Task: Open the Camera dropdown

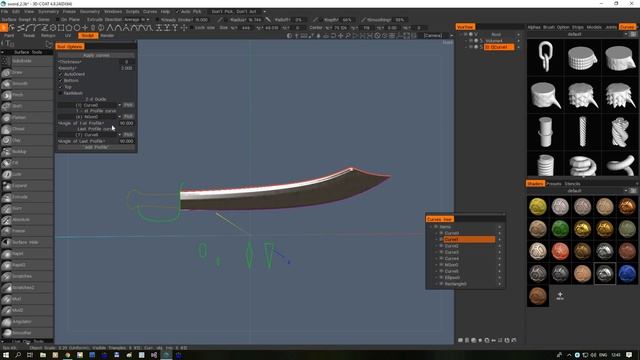Action: [438, 36]
